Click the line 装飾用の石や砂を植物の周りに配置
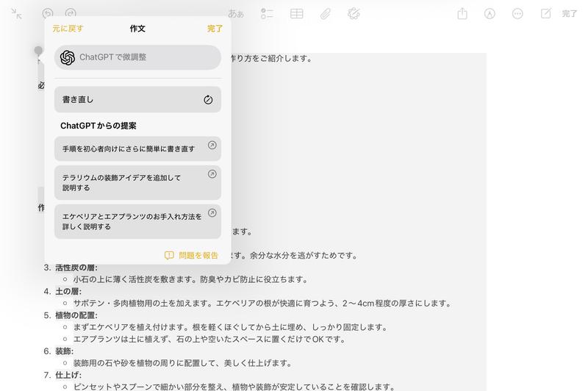The height and width of the screenshot is (391, 588). tap(182, 363)
